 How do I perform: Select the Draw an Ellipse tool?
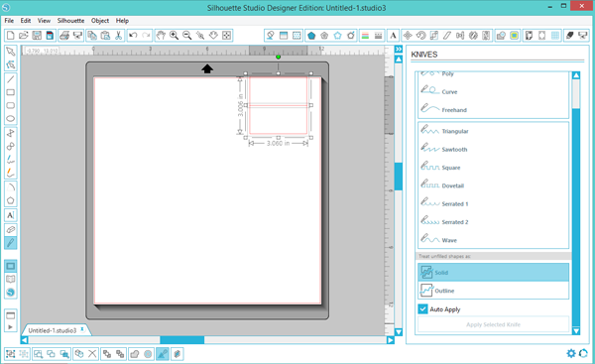pyautogui.click(x=11, y=118)
